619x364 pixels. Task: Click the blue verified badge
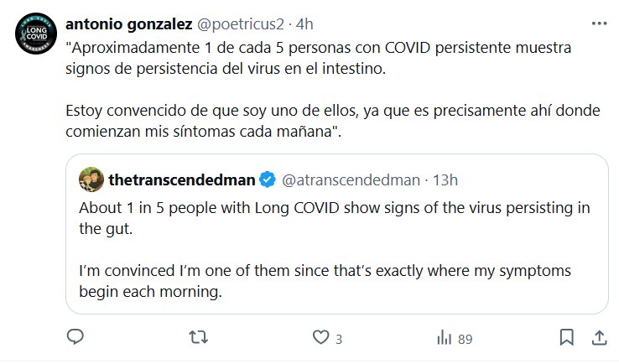pos(268,179)
